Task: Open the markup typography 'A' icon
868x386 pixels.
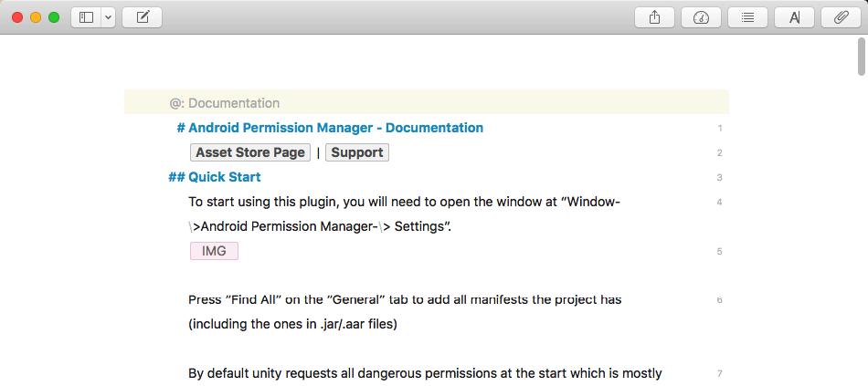Action: tap(794, 17)
